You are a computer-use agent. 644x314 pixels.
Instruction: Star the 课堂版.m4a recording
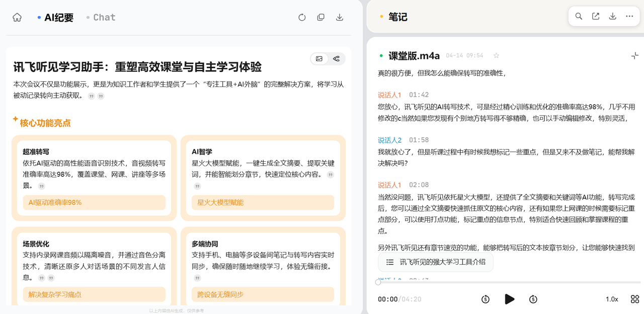coord(496,56)
